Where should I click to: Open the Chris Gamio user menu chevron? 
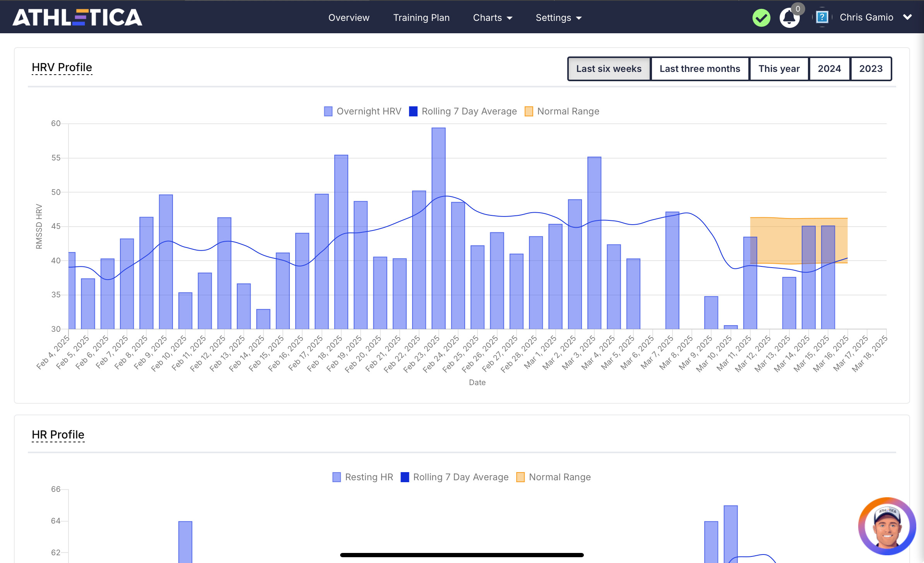click(x=907, y=17)
